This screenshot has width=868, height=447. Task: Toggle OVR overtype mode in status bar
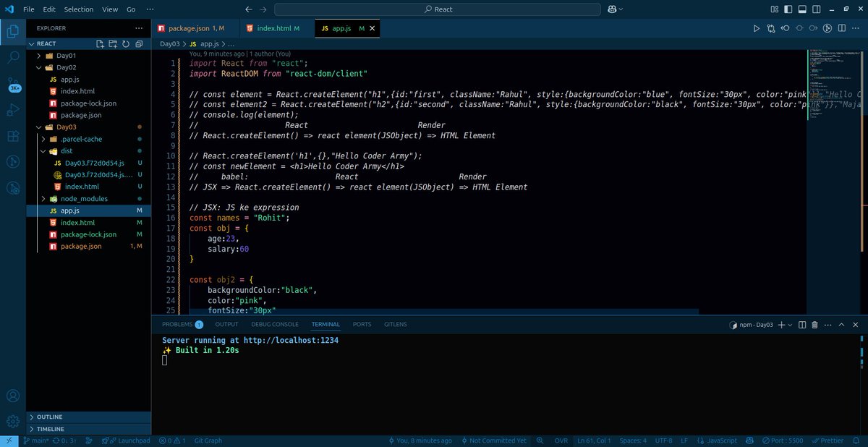[561, 440]
